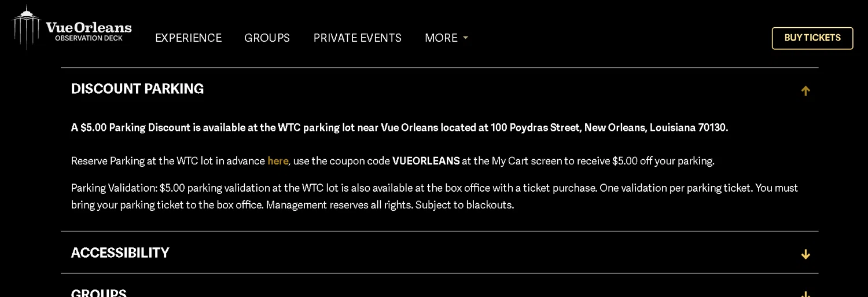
Task: Expand the Accessibility section heading
Action: (120, 253)
